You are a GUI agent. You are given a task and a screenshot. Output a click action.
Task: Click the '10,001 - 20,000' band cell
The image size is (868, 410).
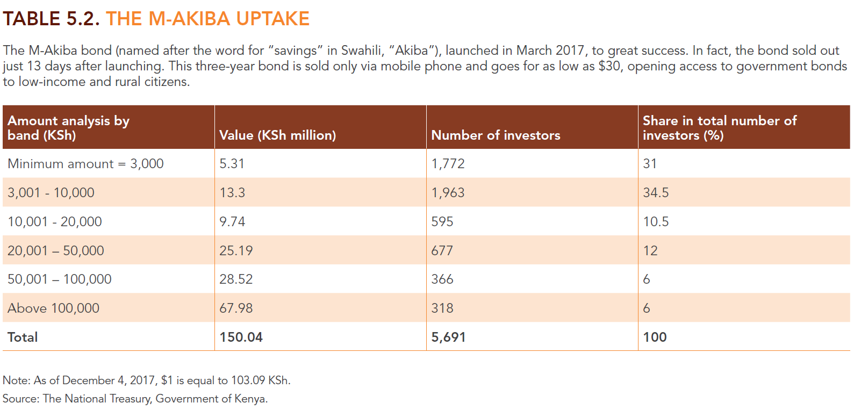tap(55, 221)
